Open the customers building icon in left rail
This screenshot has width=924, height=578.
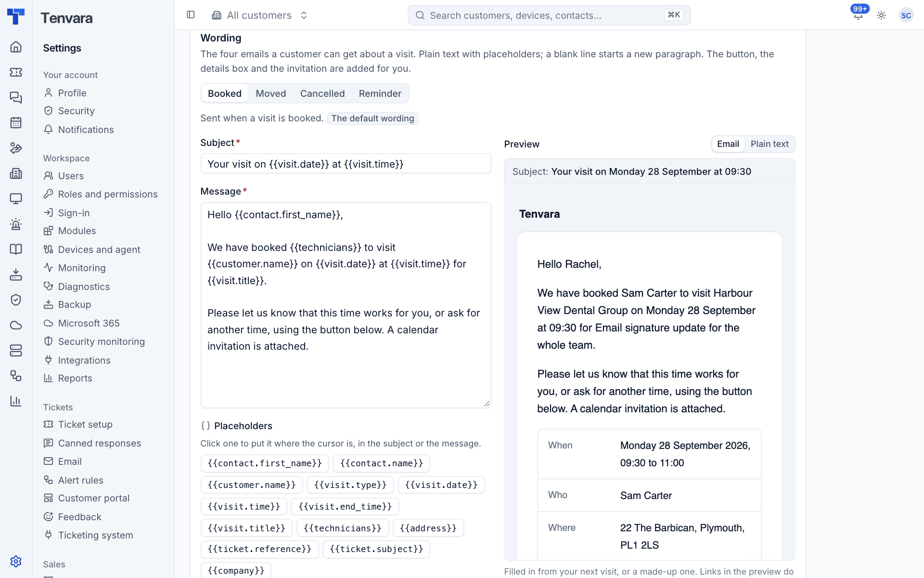tap(16, 173)
